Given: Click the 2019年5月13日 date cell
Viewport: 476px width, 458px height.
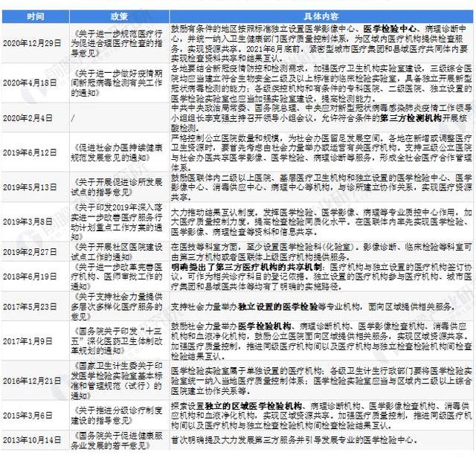Looking at the screenshot, I should point(35,186).
